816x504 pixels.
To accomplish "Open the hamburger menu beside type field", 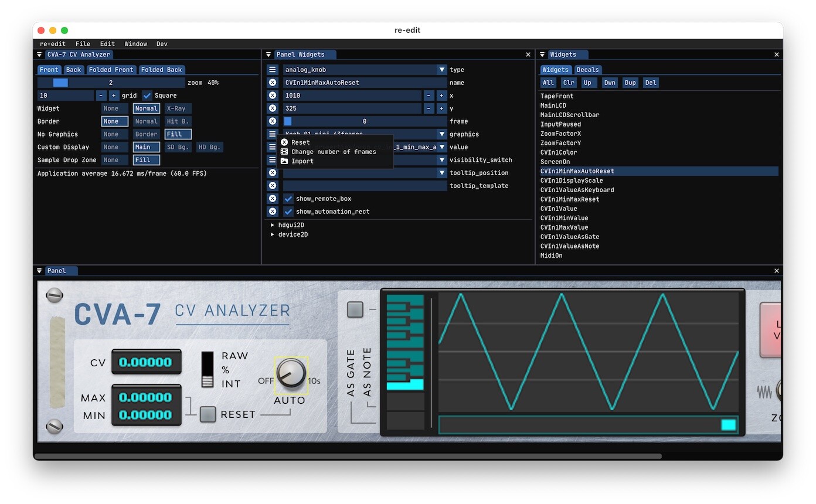I will 272,70.
